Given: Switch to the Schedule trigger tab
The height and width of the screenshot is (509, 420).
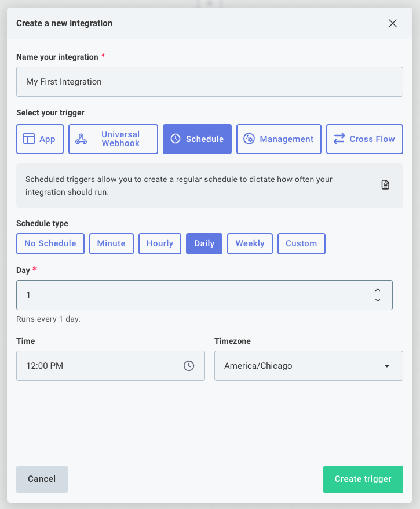Looking at the screenshot, I should point(197,139).
